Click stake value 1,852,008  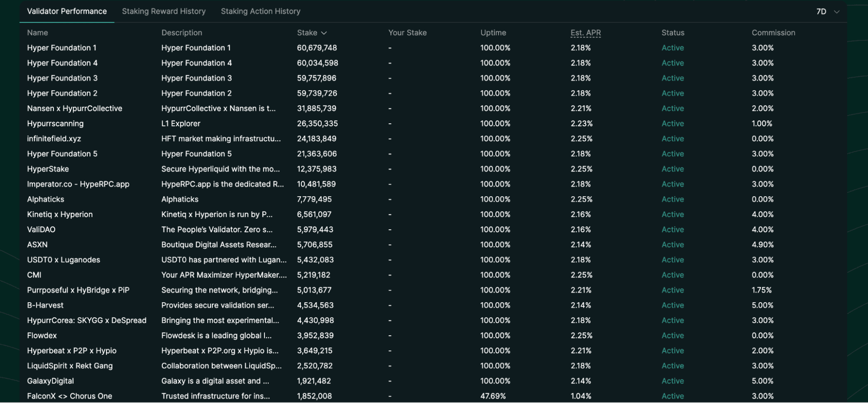(x=314, y=396)
